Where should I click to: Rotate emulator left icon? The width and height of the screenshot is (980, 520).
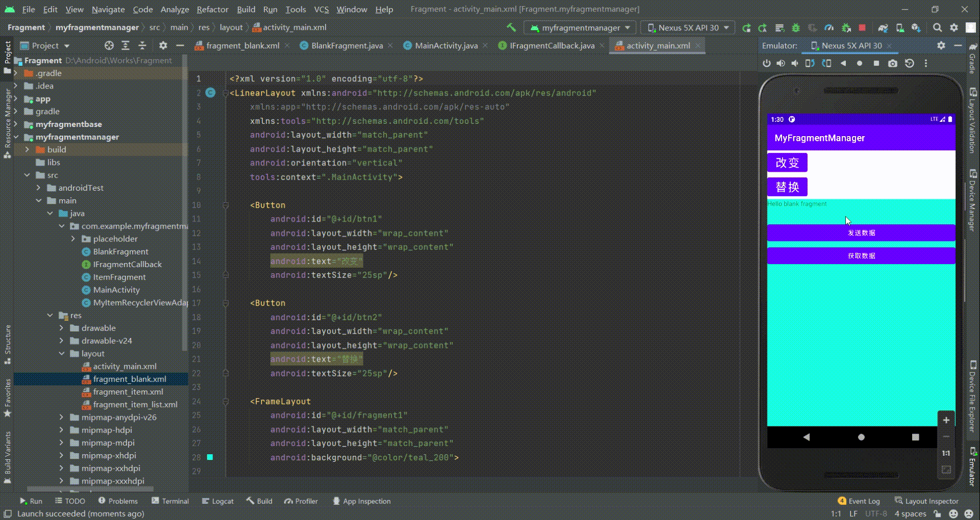(x=810, y=63)
